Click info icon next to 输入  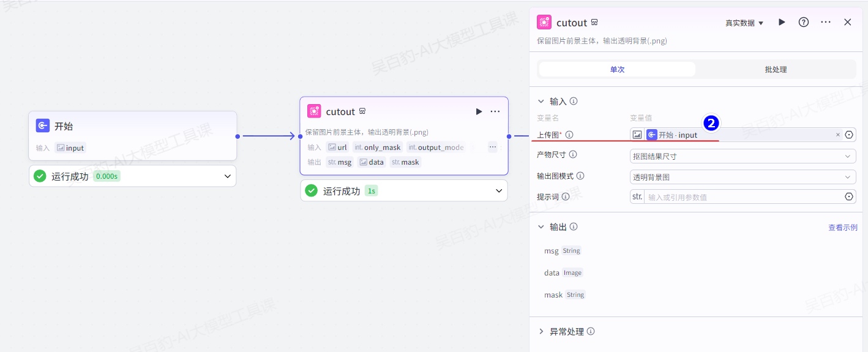pyautogui.click(x=574, y=102)
